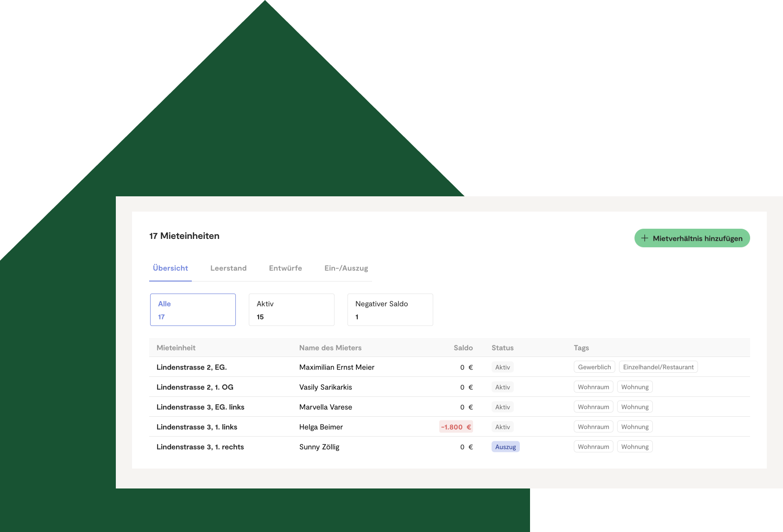
Task: Click Wohnung tag in Sunny Zöllig row
Action: pyautogui.click(x=635, y=447)
